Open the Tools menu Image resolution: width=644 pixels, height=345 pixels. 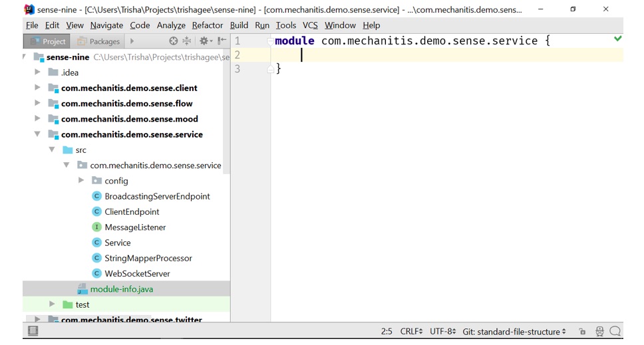tap(286, 25)
